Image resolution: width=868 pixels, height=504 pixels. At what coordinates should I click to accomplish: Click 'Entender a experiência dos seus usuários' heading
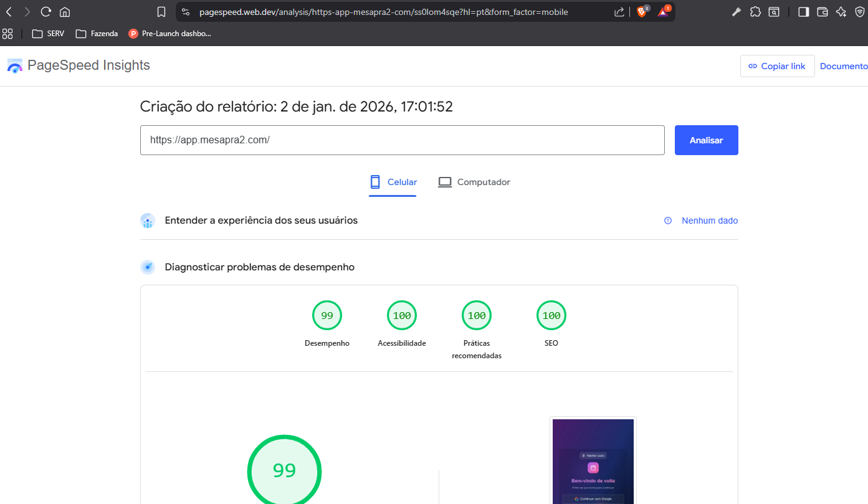261,221
